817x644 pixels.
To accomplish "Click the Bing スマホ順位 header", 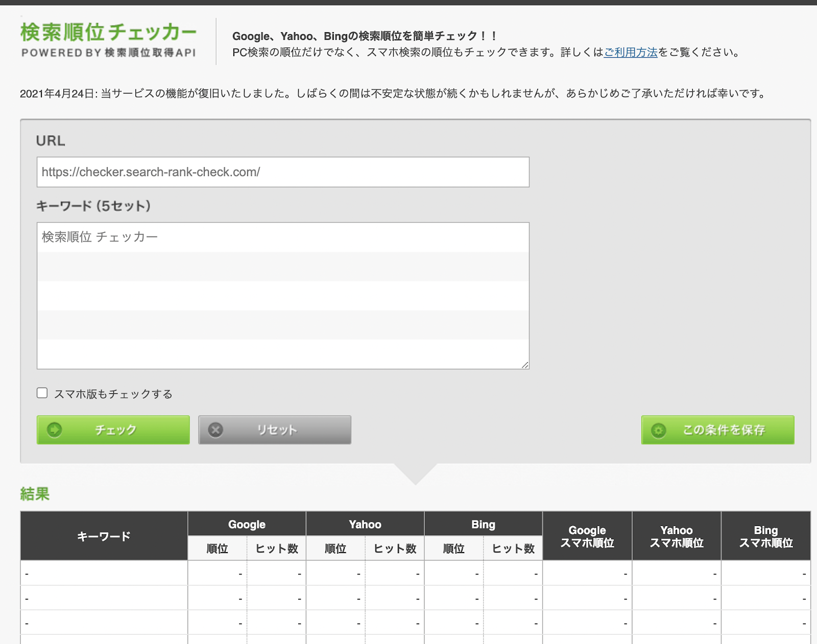I will (x=766, y=536).
